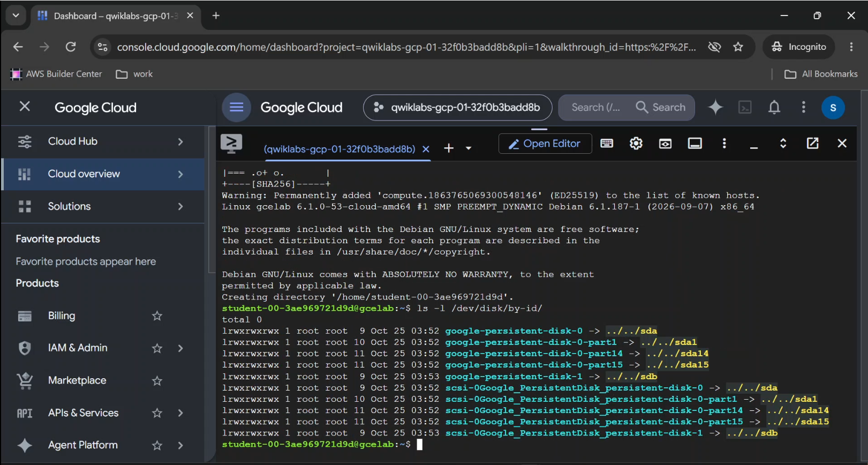Open Cloud Shell terminal settings gear

click(x=636, y=143)
